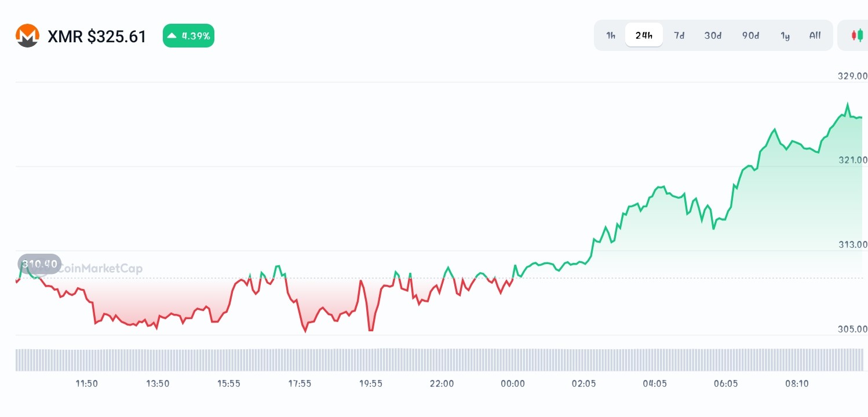The image size is (868, 417).
Task: Click the 329.00 y-axis label
Action: click(852, 76)
